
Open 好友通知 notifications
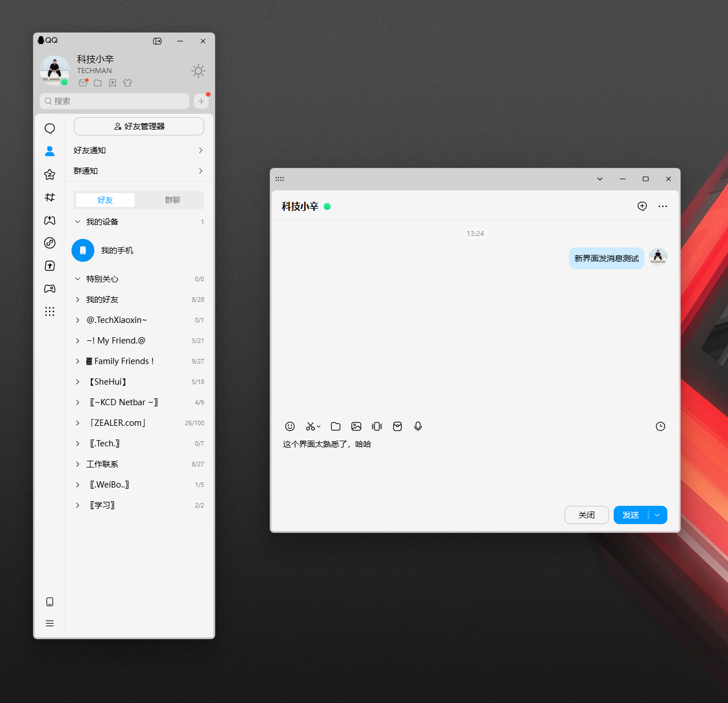click(139, 150)
